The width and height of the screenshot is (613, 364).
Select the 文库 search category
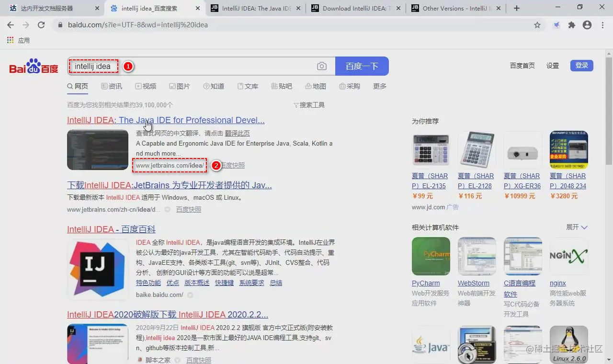pyautogui.click(x=248, y=86)
